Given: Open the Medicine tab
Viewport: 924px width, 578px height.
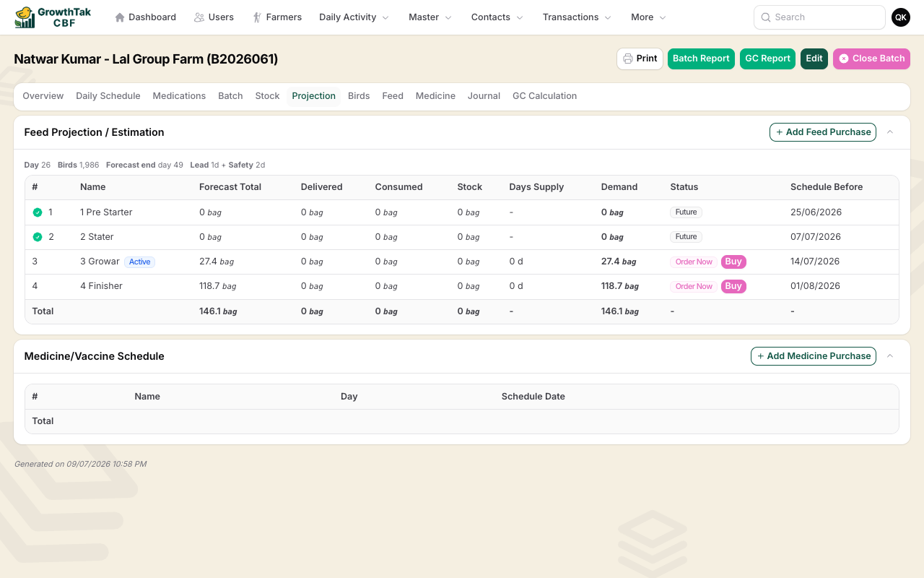Looking at the screenshot, I should [x=435, y=96].
